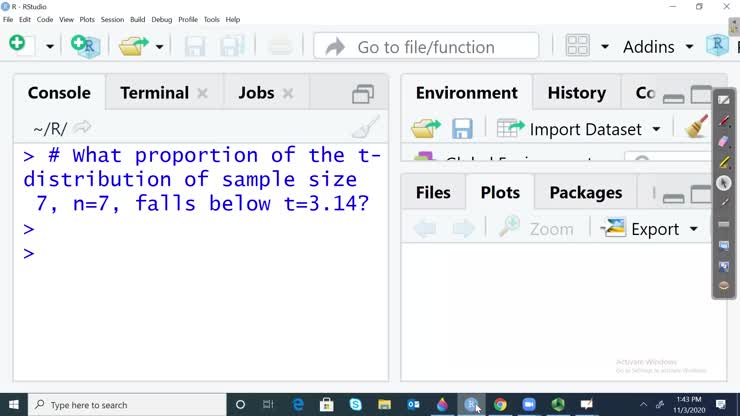The height and width of the screenshot is (416, 740).
Task: Create a new R project
Action: 86,46
